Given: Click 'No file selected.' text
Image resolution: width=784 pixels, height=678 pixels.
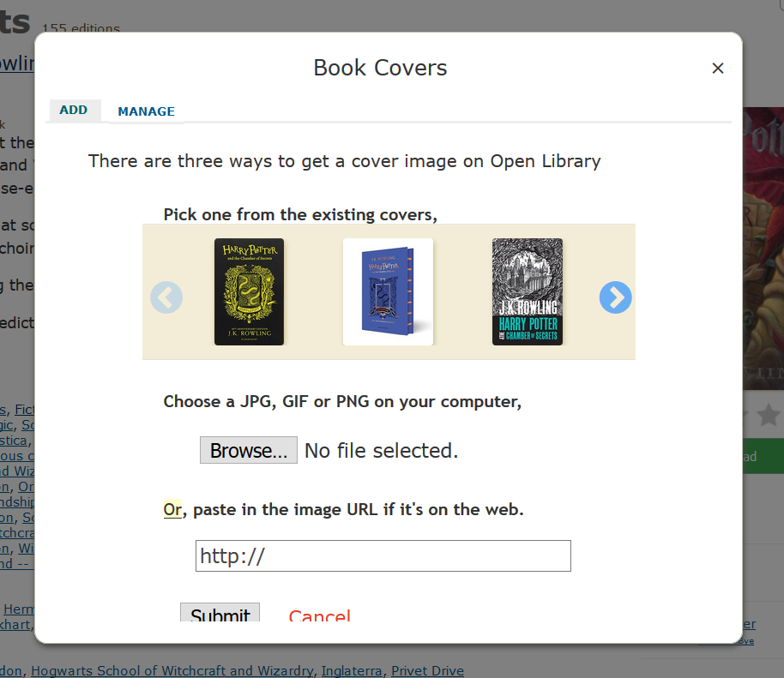Looking at the screenshot, I should tap(381, 451).
